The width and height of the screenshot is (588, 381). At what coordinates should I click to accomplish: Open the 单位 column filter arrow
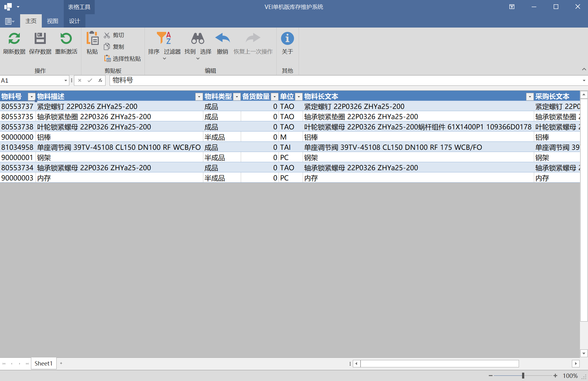[x=299, y=97]
